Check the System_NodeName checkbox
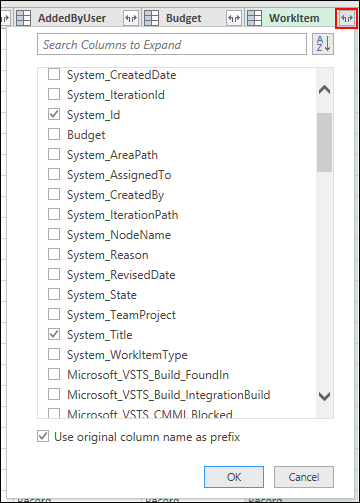 (x=54, y=234)
